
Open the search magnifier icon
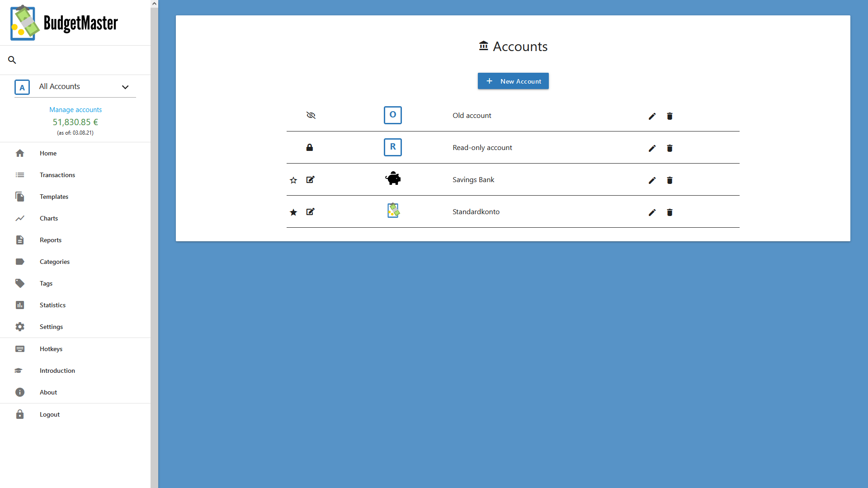click(x=12, y=60)
